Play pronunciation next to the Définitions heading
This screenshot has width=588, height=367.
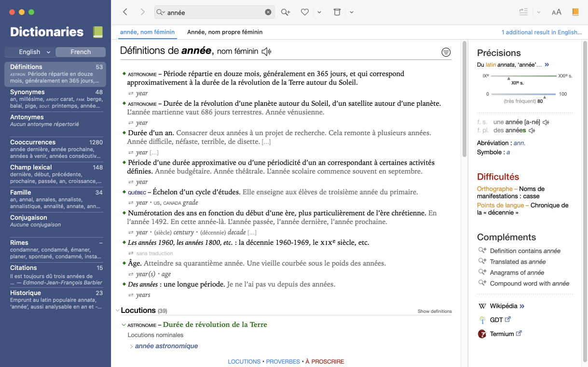tap(266, 51)
